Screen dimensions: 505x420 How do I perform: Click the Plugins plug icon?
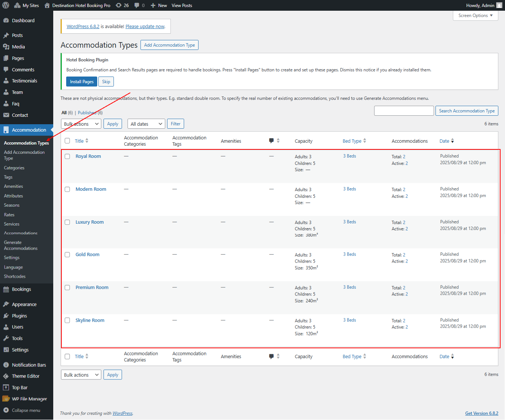6,316
